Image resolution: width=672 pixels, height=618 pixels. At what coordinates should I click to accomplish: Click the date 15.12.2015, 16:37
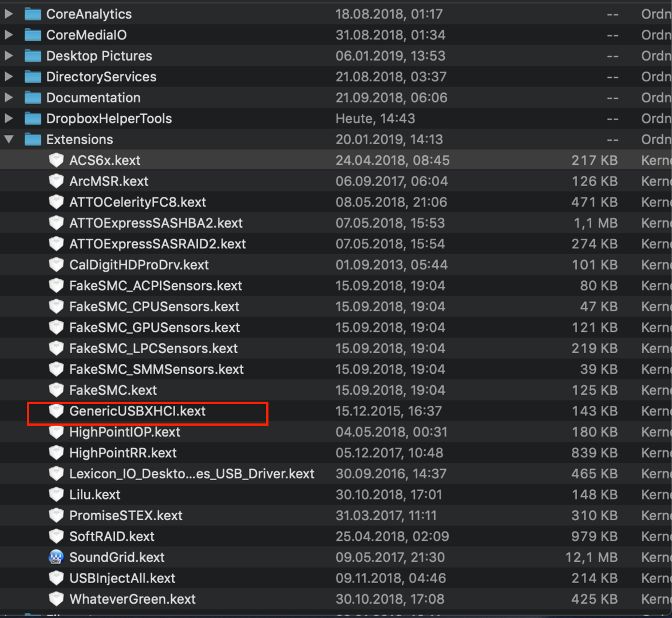click(389, 411)
